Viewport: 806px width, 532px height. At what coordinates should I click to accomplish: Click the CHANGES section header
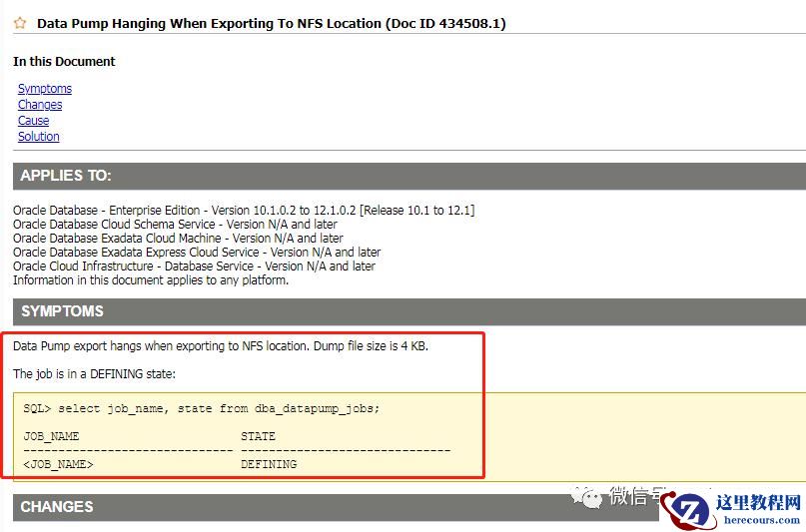(409, 507)
